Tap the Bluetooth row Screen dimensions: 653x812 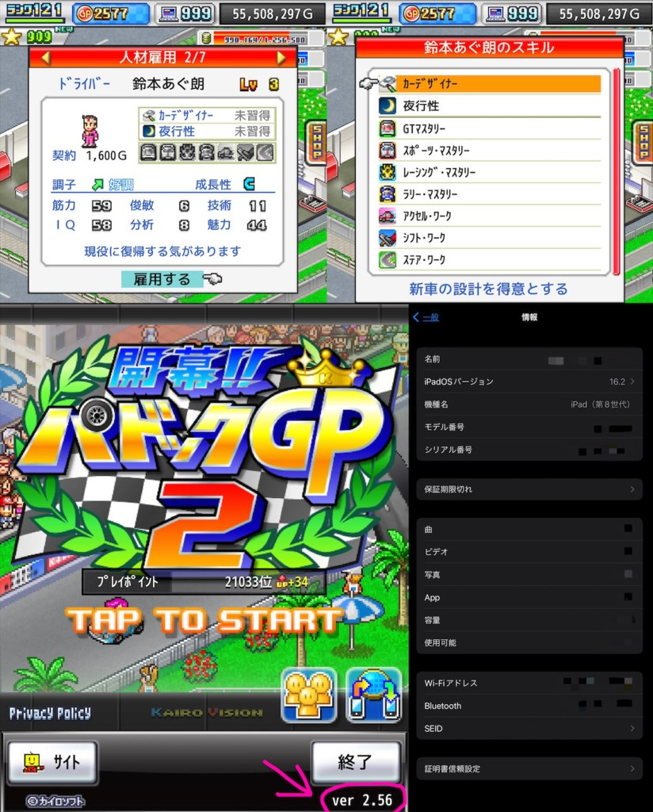click(529, 706)
